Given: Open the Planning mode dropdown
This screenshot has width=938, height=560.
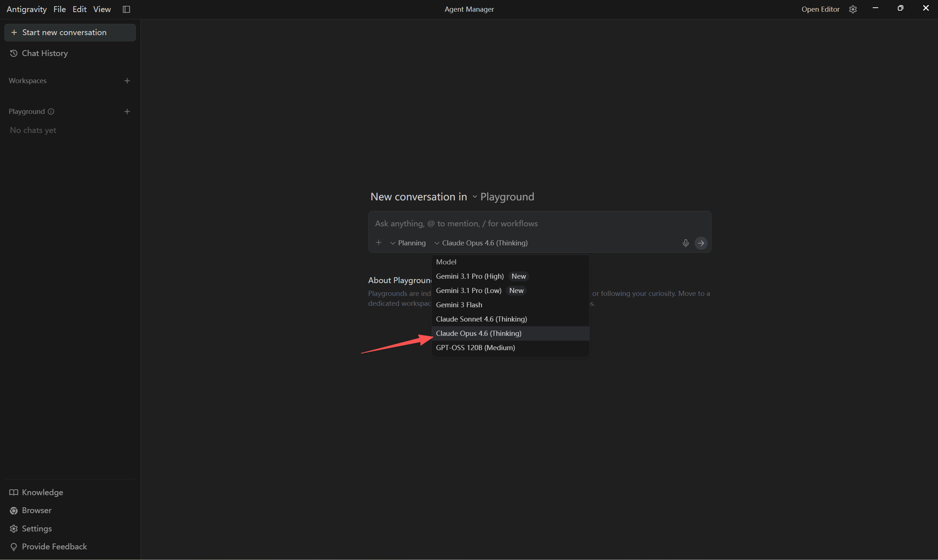Looking at the screenshot, I should (x=408, y=243).
